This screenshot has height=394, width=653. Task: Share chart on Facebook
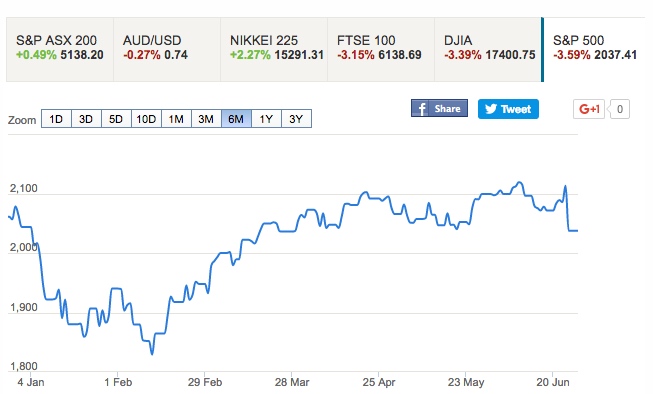439,108
